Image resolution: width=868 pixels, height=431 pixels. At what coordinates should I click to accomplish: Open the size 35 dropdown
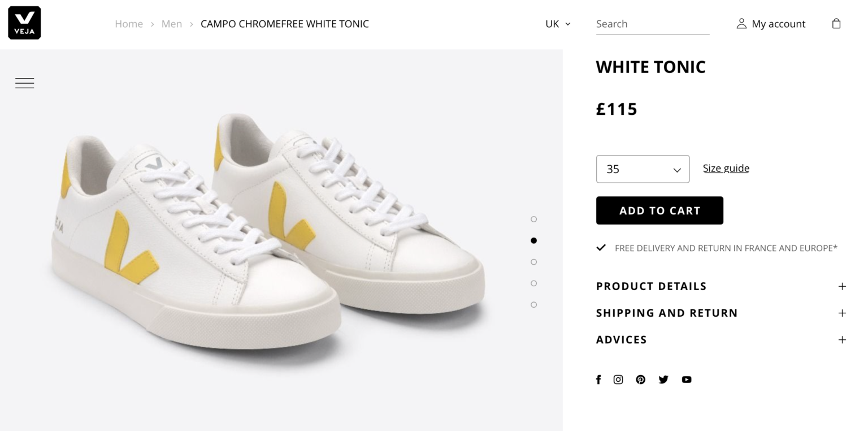point(643,169)
